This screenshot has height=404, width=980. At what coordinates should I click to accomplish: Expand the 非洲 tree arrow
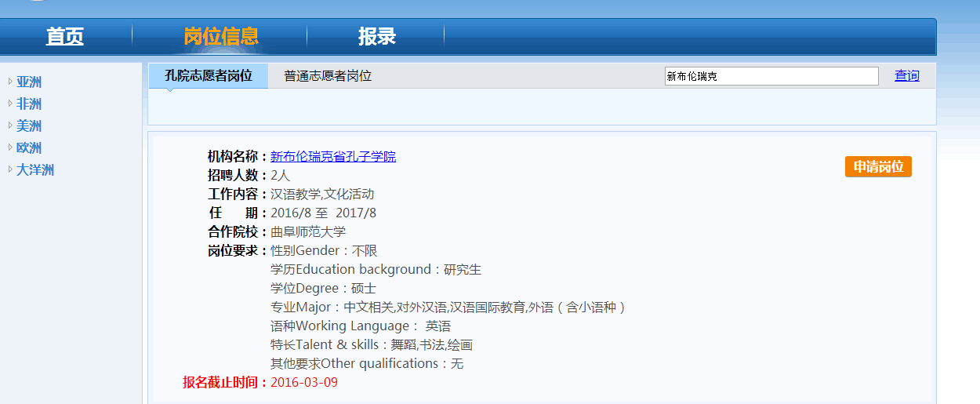click(10, 103)
